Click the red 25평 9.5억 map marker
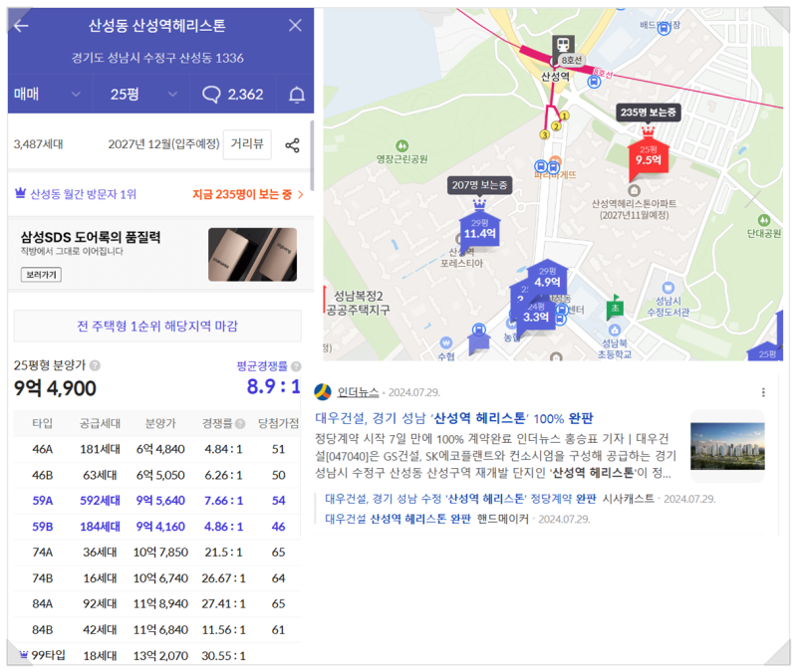The image size is (797, 672). click(x=648, y=158)
